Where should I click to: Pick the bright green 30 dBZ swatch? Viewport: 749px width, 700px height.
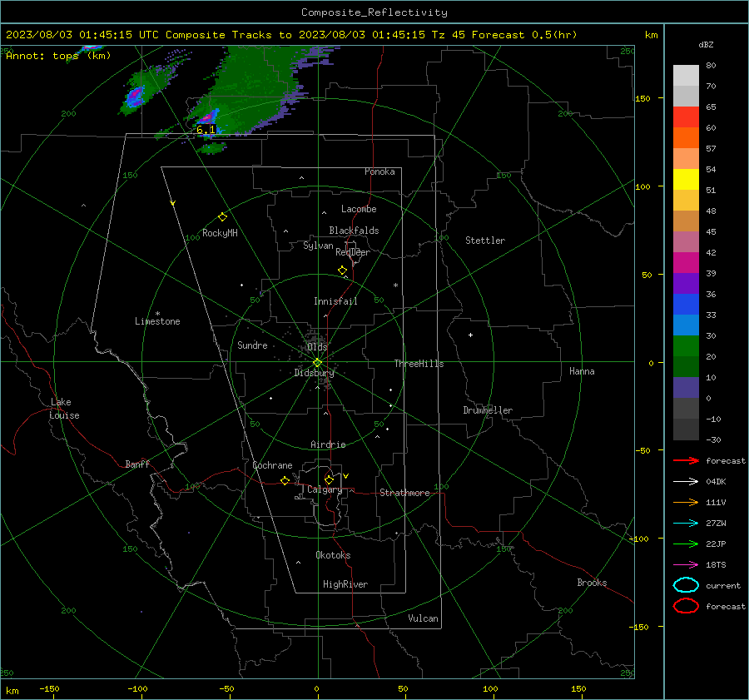686,345
